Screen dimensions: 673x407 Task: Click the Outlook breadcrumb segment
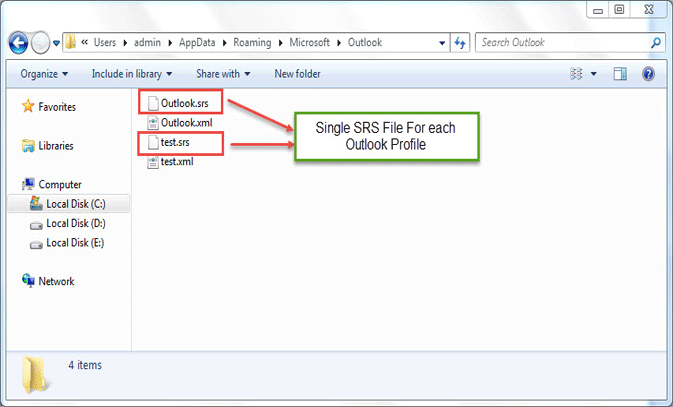point(365,42)
